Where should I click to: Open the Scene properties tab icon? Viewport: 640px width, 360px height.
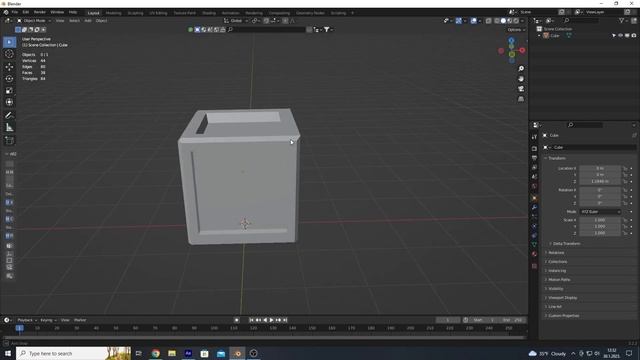[x=534, y=177]
